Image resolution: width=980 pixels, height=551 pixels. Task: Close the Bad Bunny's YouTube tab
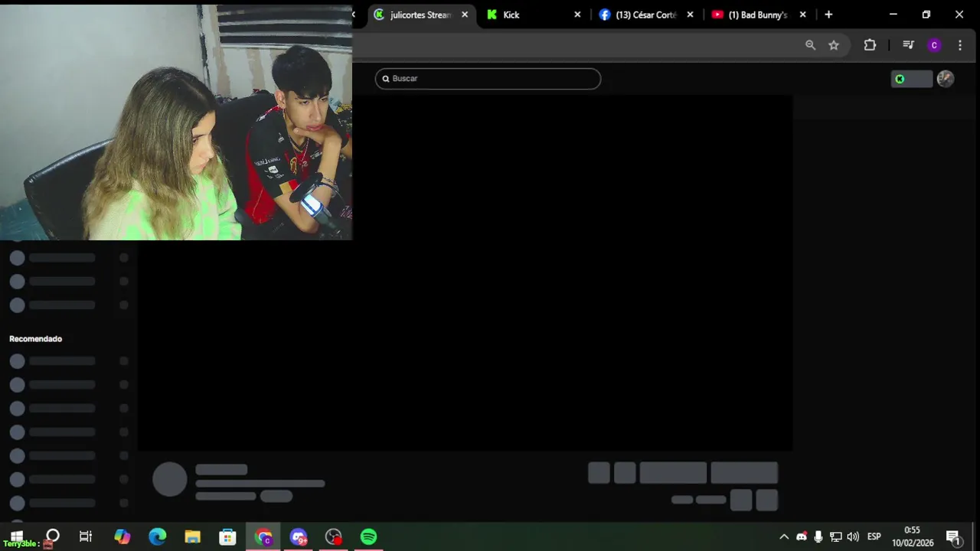[802, 15]
